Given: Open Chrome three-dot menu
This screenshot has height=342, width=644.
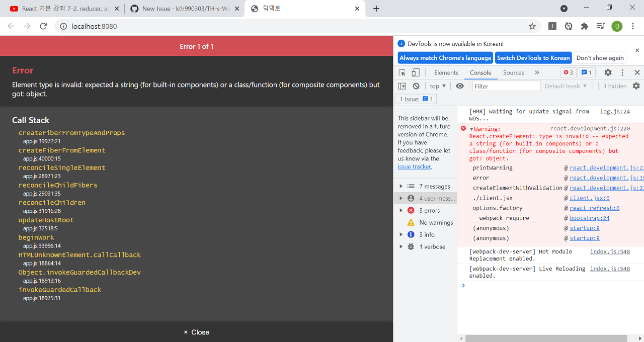Looking at the screenshot, I should tap(633, 26).
